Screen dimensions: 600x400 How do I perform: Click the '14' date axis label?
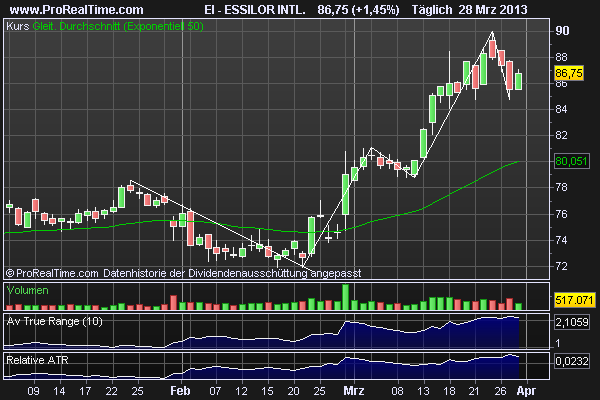(59, 391)
